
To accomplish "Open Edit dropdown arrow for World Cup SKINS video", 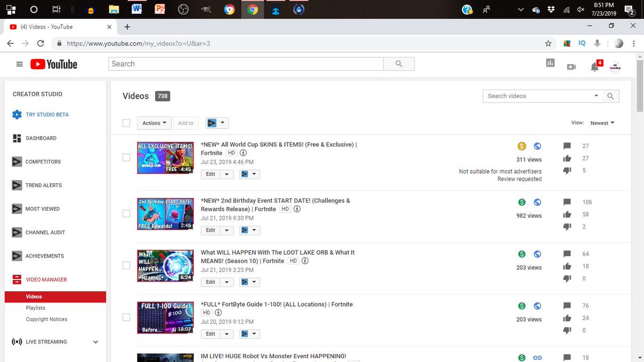I will (227, 174).
